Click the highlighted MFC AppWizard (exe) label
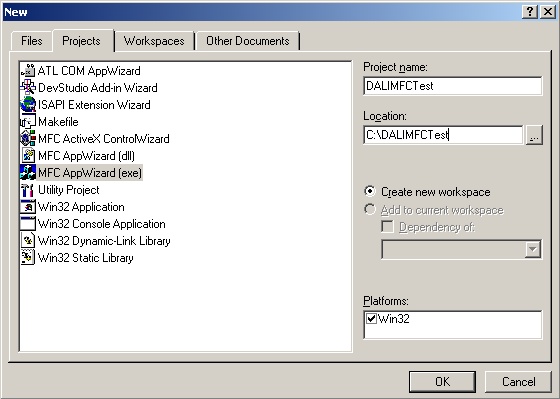560x399 pixels. [90, 173]
